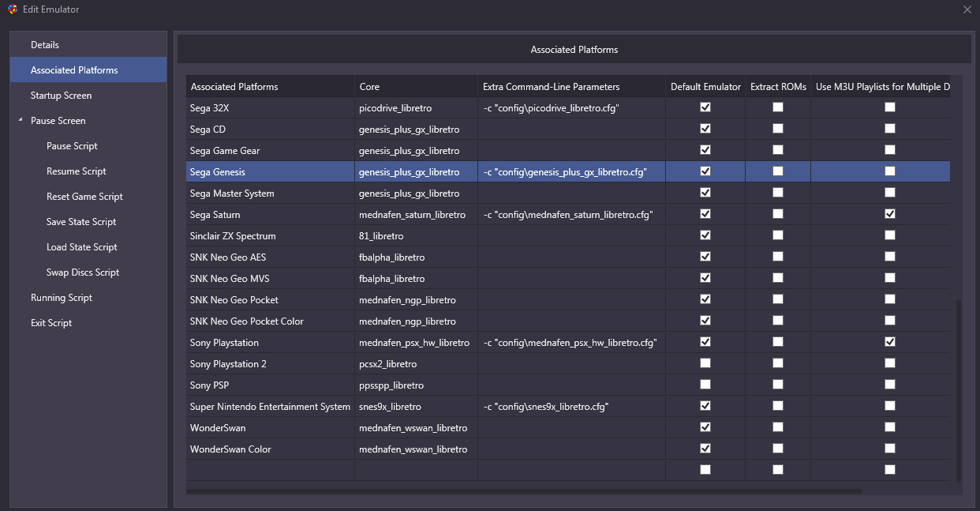Uncheck Default Emulator for Sinclair ZX Spectrum
The image size is (980, 511).
[705, 235]
